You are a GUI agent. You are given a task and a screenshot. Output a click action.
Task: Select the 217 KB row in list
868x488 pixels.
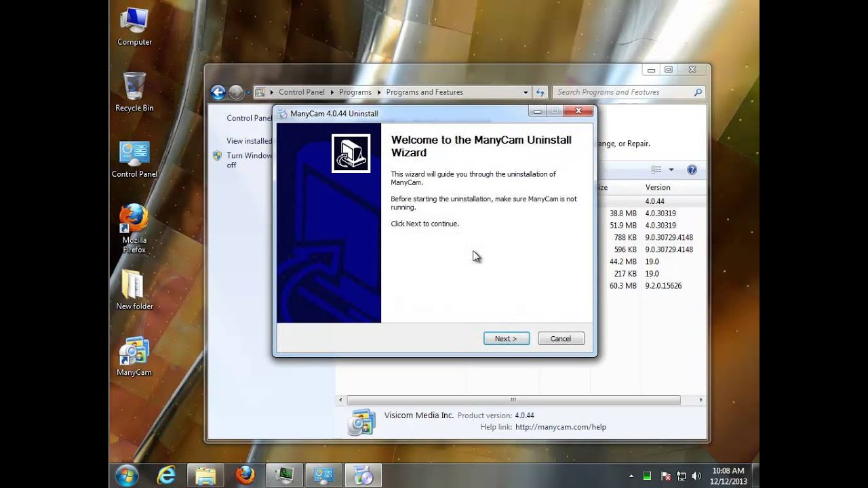pyautogui.click(x=652, y=274)
